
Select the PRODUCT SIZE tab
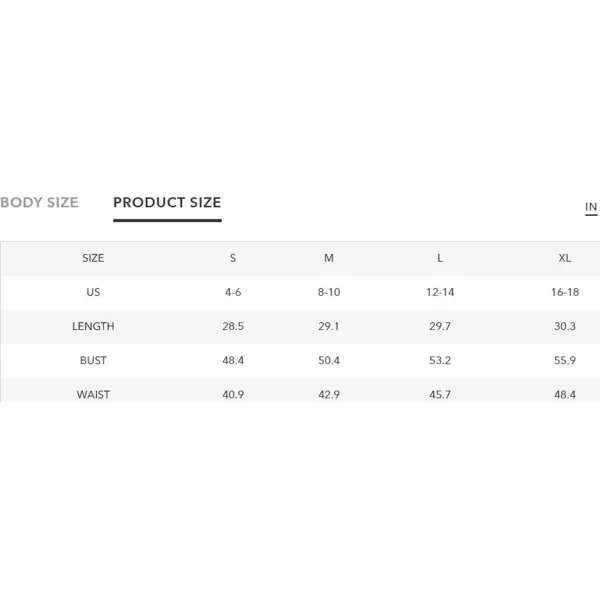point(167,202)
